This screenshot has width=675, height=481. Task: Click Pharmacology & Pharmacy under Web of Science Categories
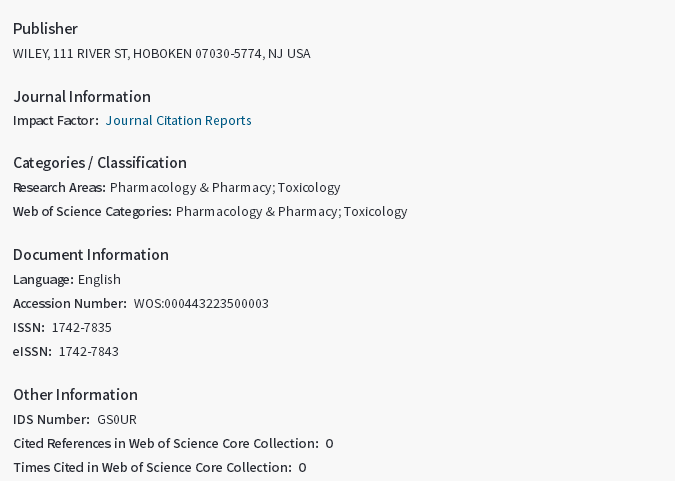point(257,212)
